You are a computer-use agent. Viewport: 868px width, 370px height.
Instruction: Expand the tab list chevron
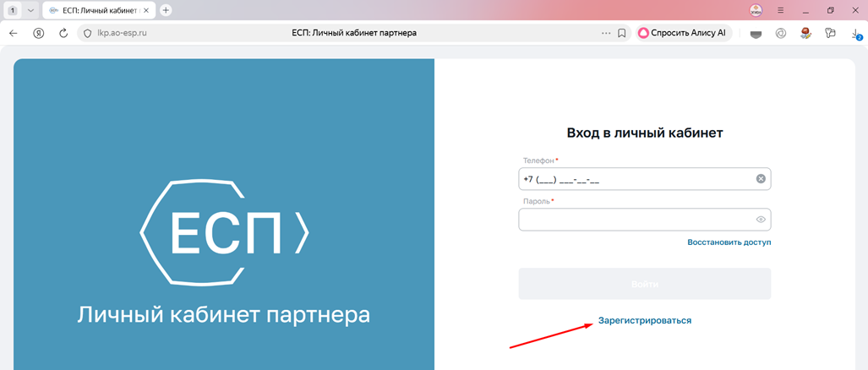click(x=30, y=10)
